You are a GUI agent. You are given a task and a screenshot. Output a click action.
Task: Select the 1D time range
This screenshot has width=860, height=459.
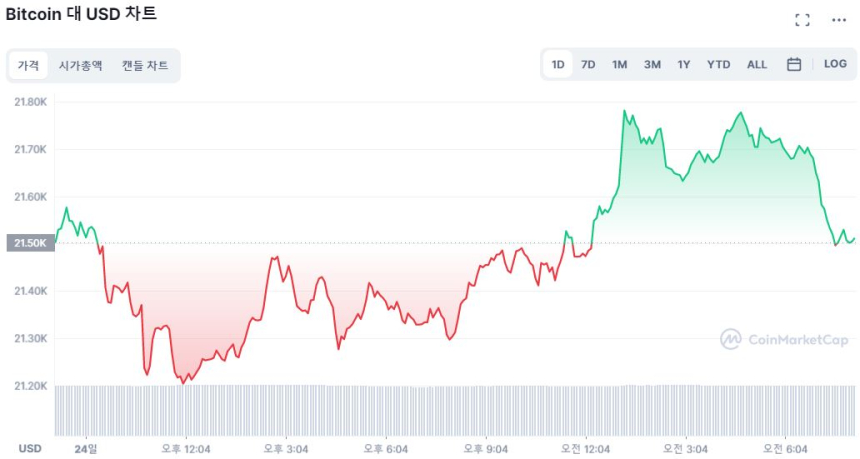pyautogui.click(x=558, y=65)
